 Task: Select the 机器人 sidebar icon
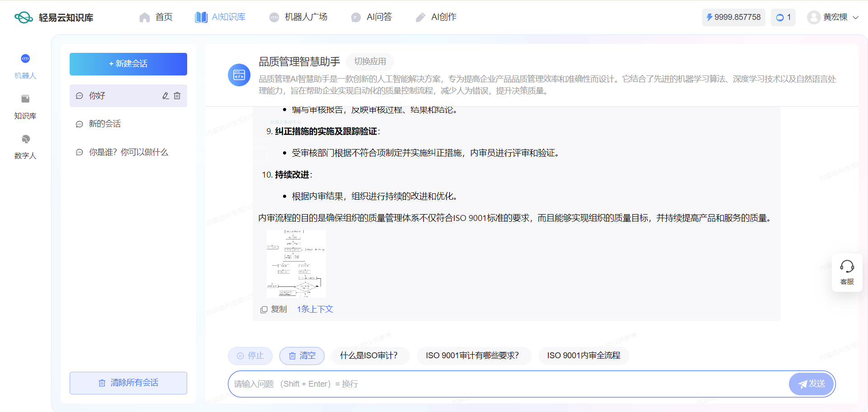[25, 59]
